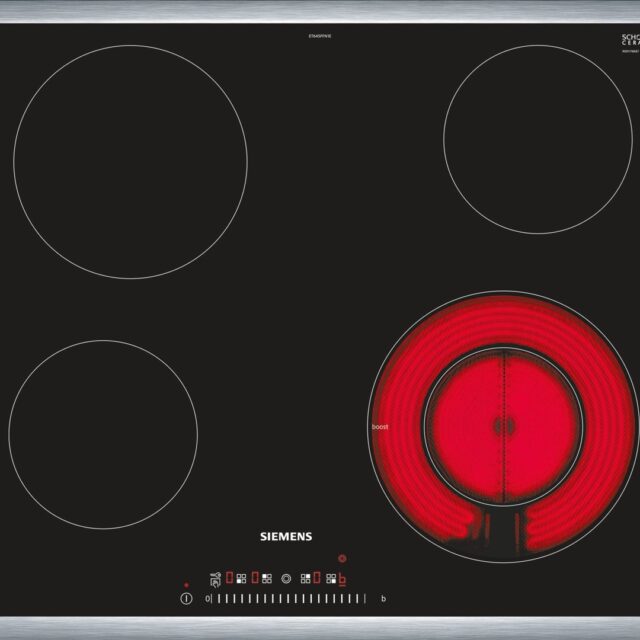Click the large rear-left cooking zone
Viewport: 640px width, 640px height.
(130, 161)
